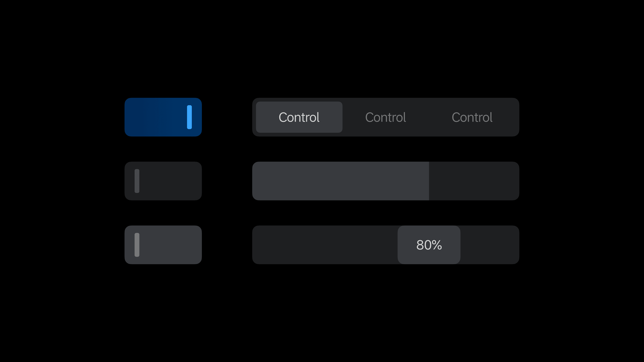Click the light gray handle of the bottom toggle
The height and width of the screenshot is (362, 644).
coord(137,245)
